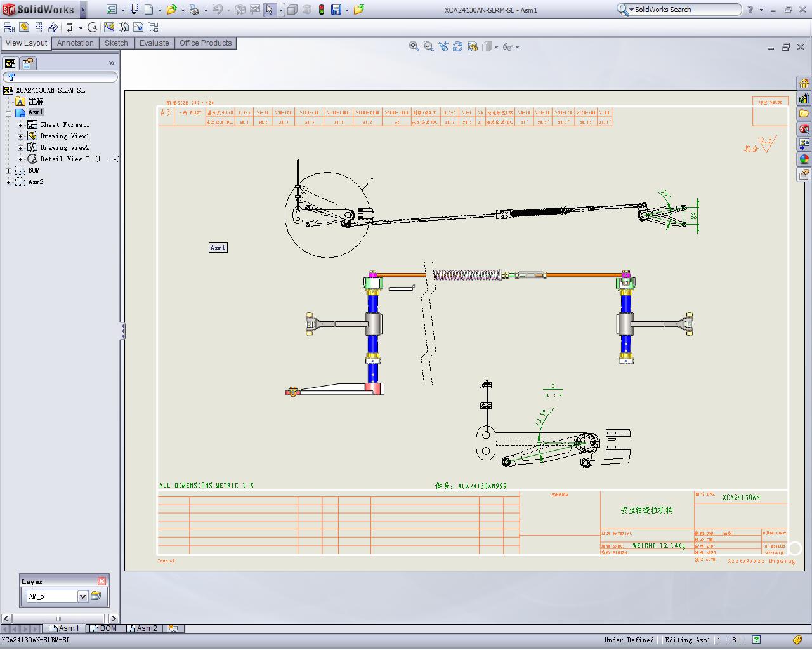Click the Rotate view icon

tap(458, 46)
